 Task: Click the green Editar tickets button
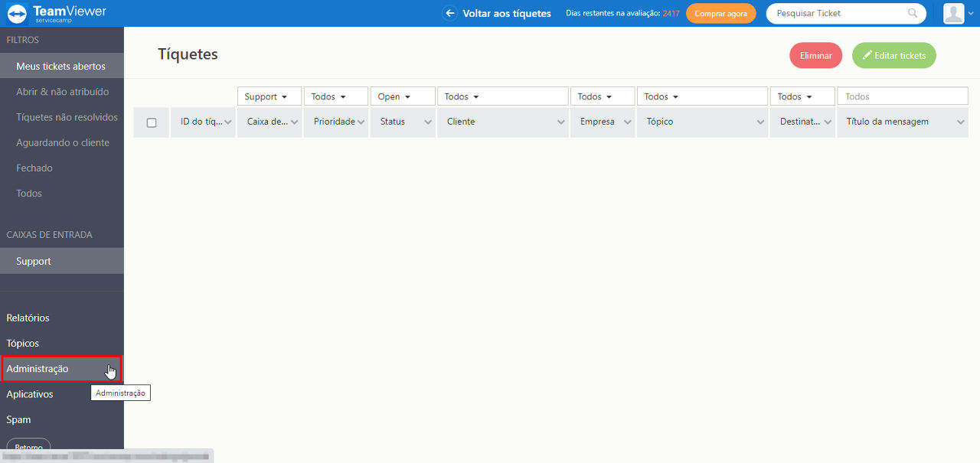894,55
